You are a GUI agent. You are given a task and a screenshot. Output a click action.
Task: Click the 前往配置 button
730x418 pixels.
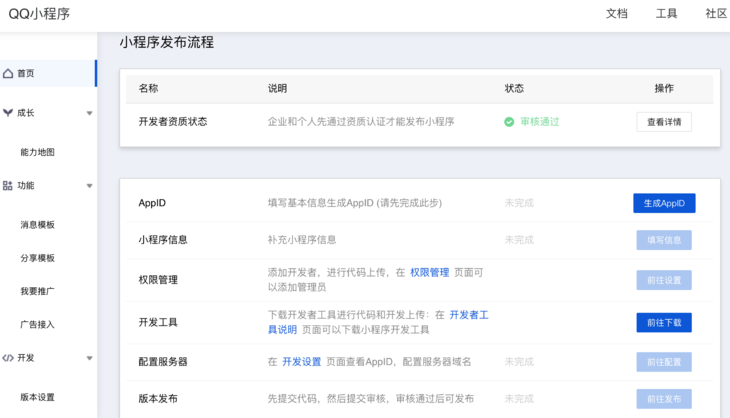click(x=664, y=362)
